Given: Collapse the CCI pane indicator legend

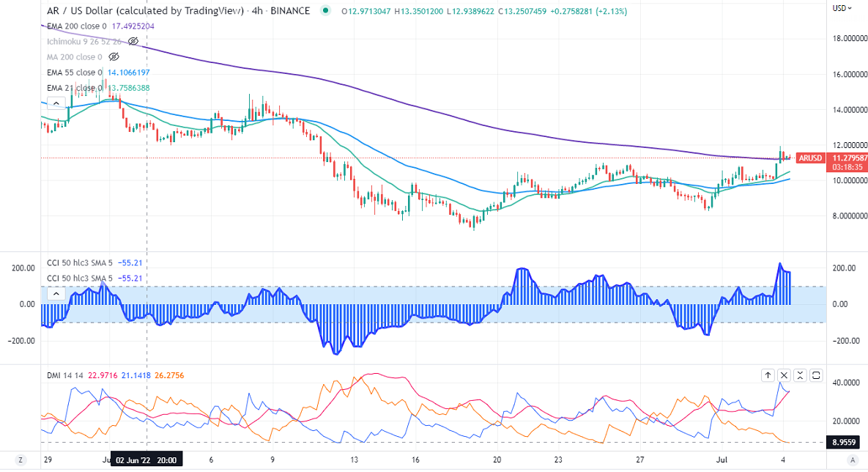Looking at the screenshot, I should click(x=56, y=294).
